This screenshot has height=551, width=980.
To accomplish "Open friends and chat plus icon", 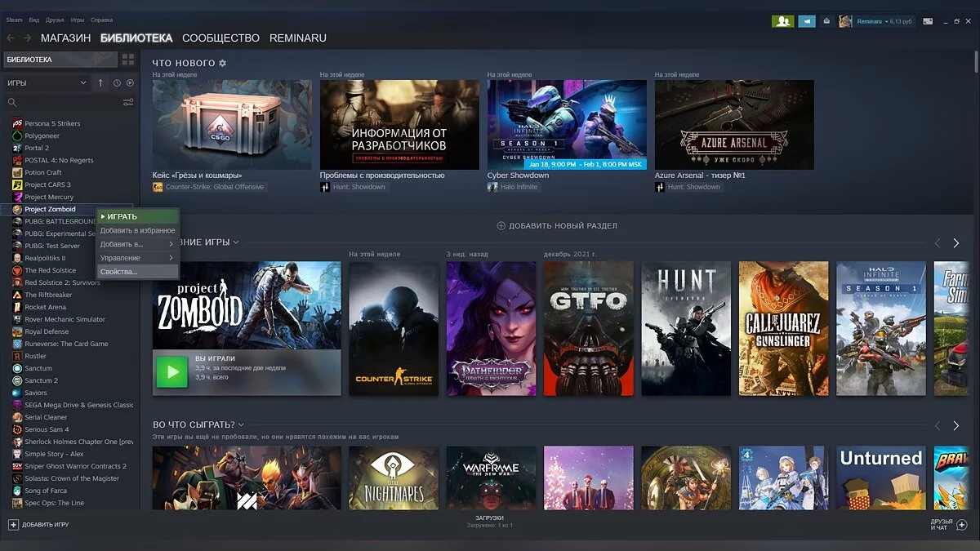I will click(x=961, y=524).
